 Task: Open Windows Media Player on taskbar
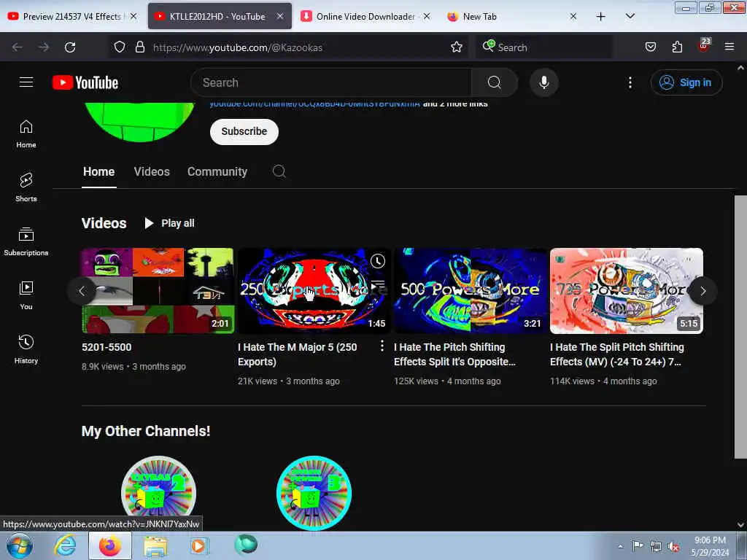199,545
